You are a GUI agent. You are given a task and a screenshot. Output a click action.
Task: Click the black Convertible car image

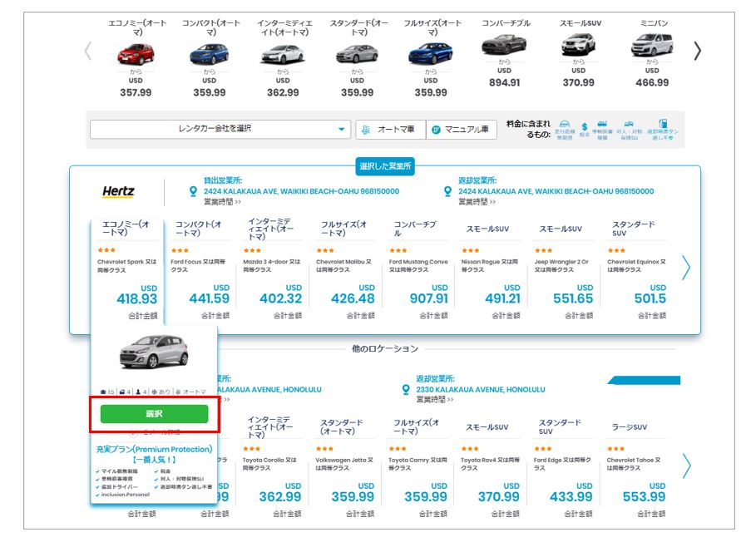tap(504, 45)
